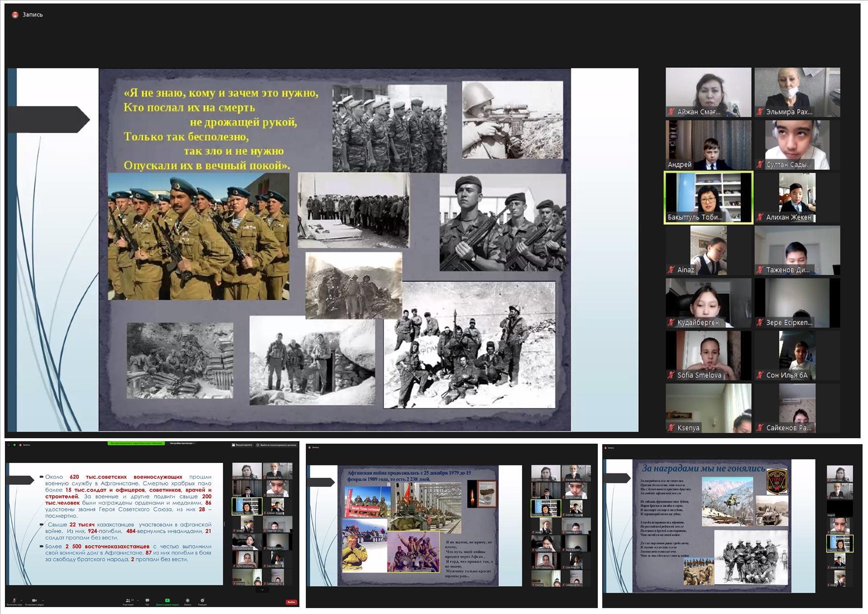This screenshot has width=868, height=614.
Task: Click meeting info icon in bottom-left window
Action: tap(8, 445)
